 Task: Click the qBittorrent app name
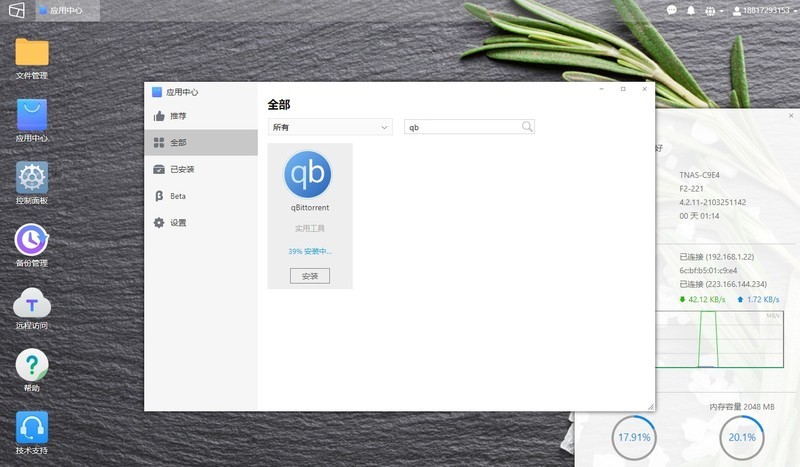click(x=310, y=208)
